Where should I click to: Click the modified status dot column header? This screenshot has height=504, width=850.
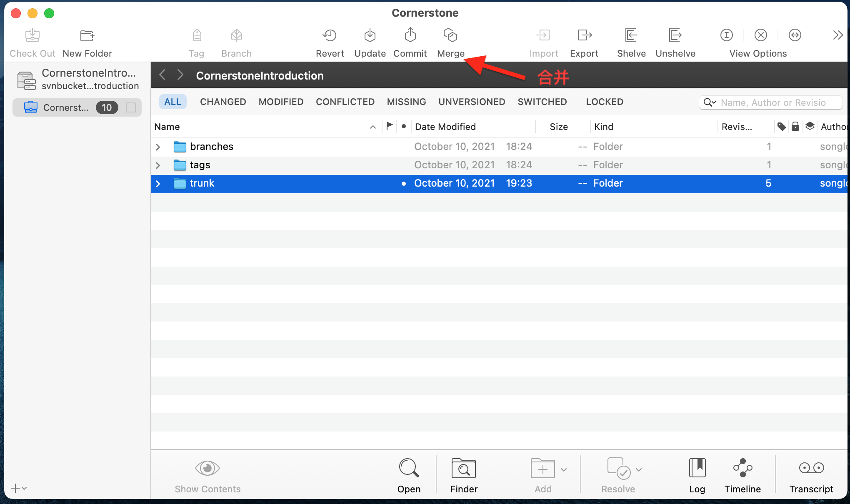click(404, 126)
